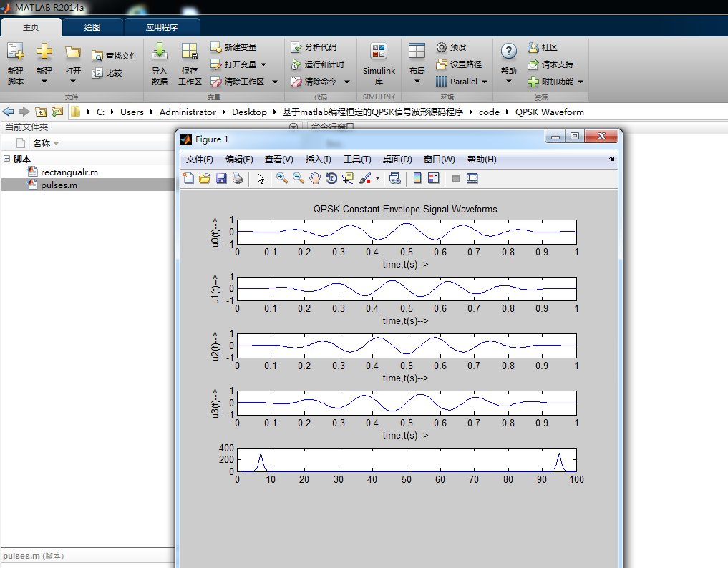
Task: Click the up one folder level icon
Action: coord(41,112)
